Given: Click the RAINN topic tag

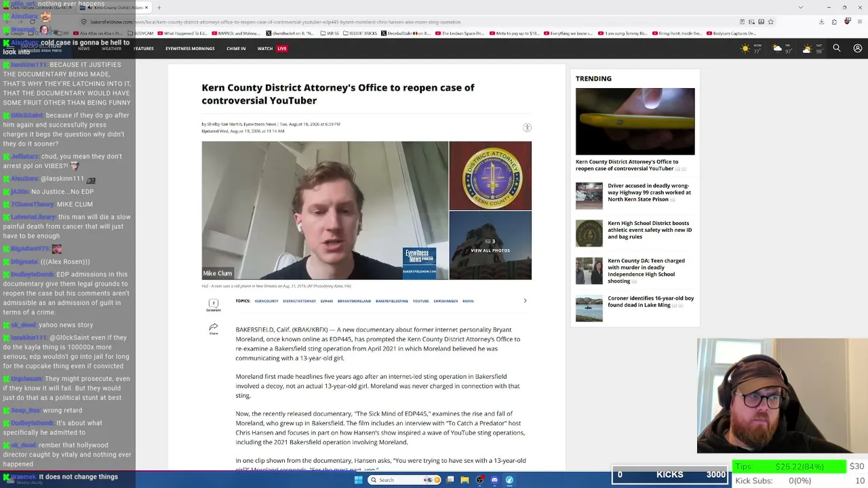Looking at the screenshot, I should pos(468,301).
